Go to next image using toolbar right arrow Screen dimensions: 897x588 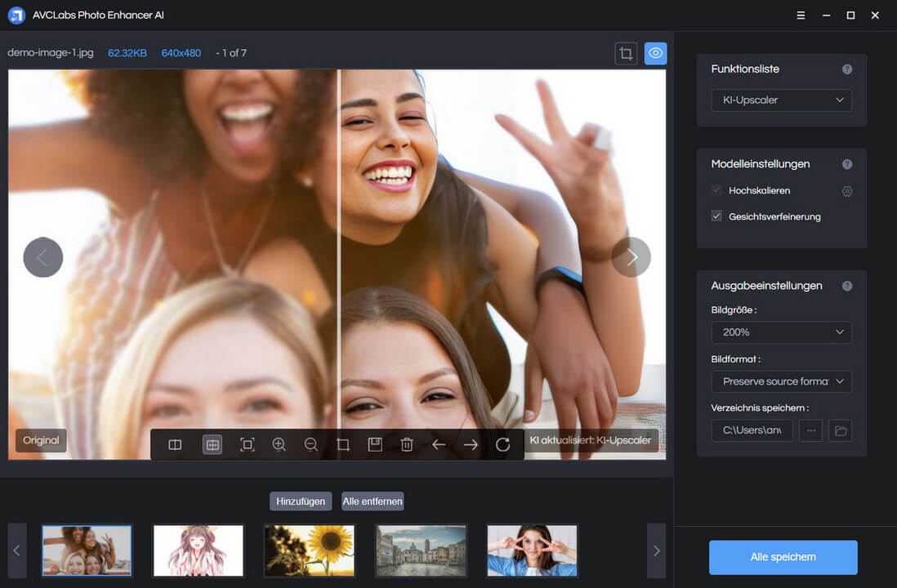point(471,444)
